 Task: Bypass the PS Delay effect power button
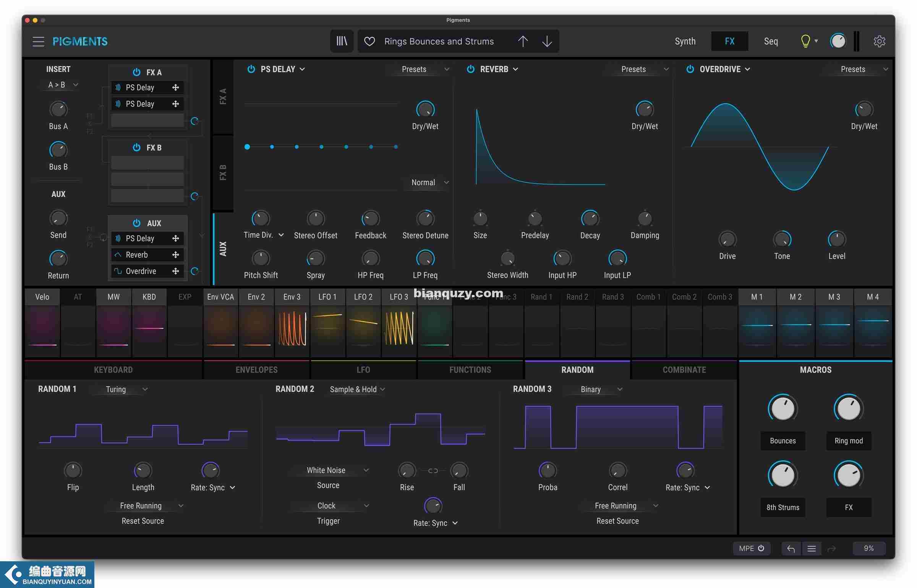[251, 69]
